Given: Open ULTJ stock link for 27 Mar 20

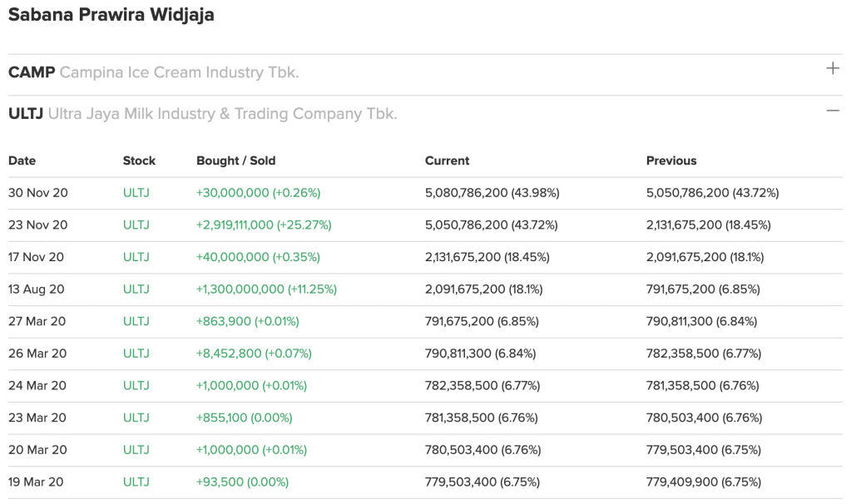Looking at the screenshot, I should 136,321.
